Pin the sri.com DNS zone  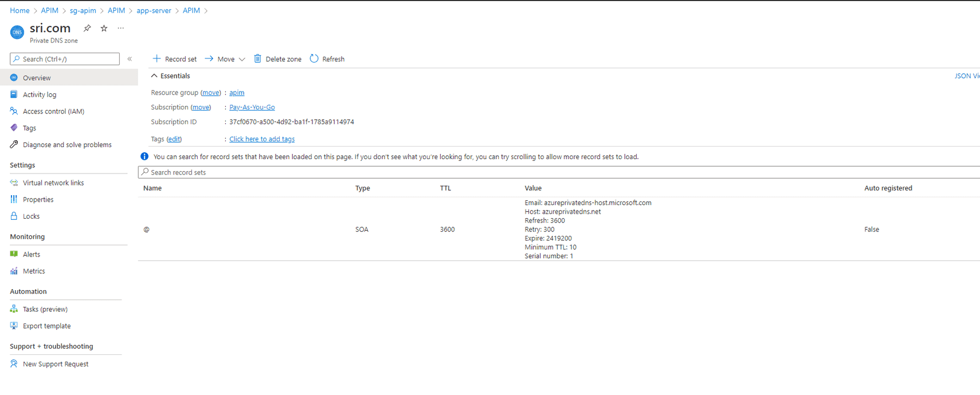point(87,28)
